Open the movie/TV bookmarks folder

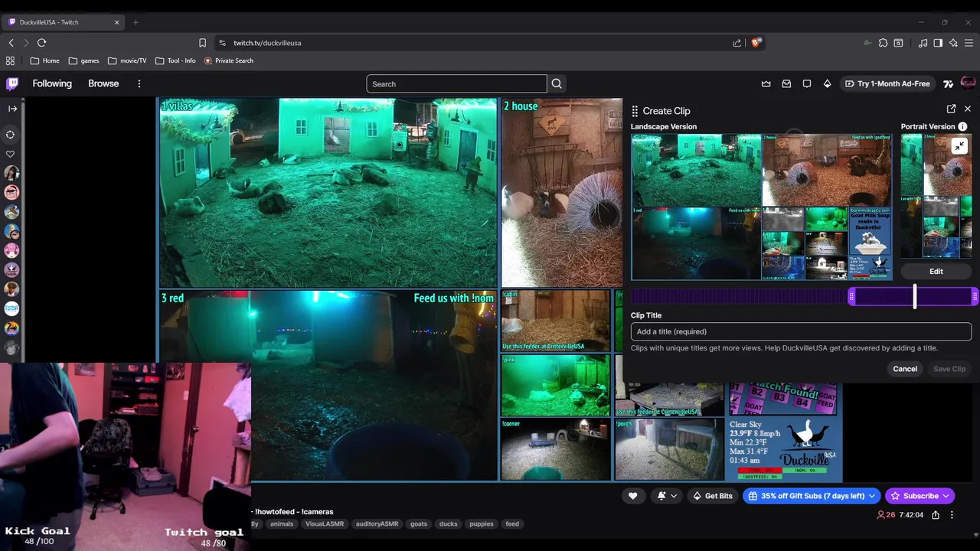tap(127, 60)
